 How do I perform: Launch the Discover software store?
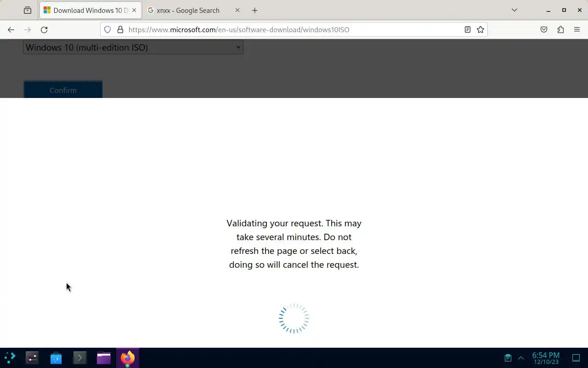[x=56, y=357]
